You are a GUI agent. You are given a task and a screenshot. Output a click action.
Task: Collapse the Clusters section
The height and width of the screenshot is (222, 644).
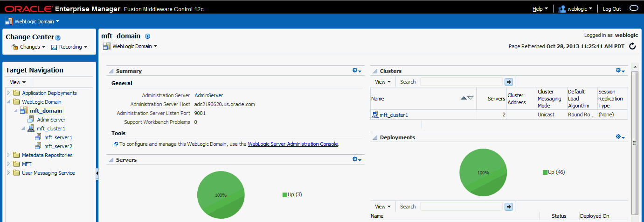374,71
